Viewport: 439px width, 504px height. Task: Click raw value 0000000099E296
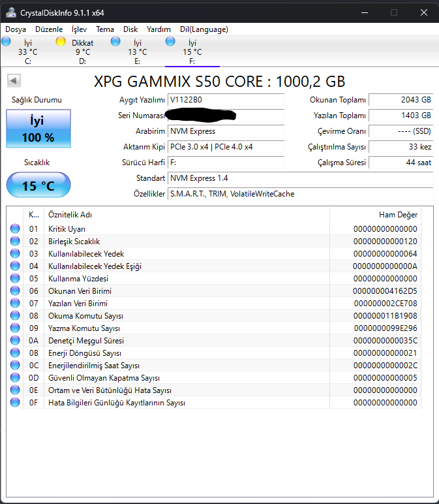point(386,328)
